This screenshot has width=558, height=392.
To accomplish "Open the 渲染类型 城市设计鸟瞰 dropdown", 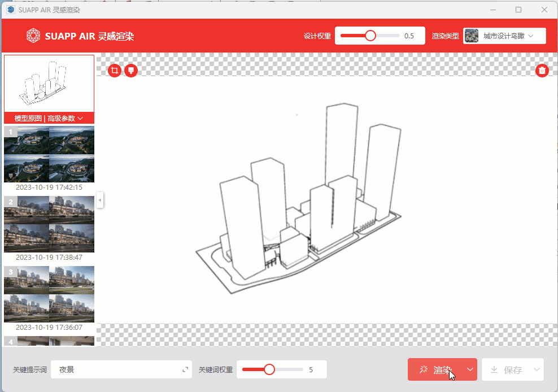I will coord(504,36).
